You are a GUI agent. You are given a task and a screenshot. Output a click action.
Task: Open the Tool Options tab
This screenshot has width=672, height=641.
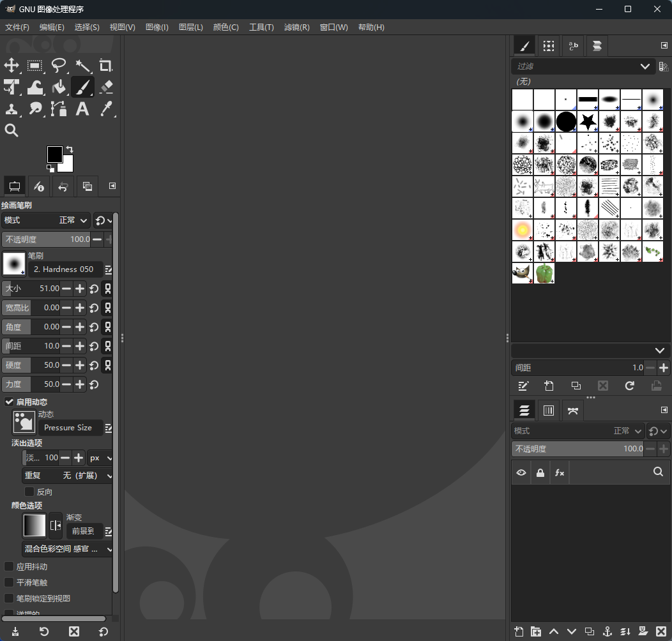click(15, 186)
